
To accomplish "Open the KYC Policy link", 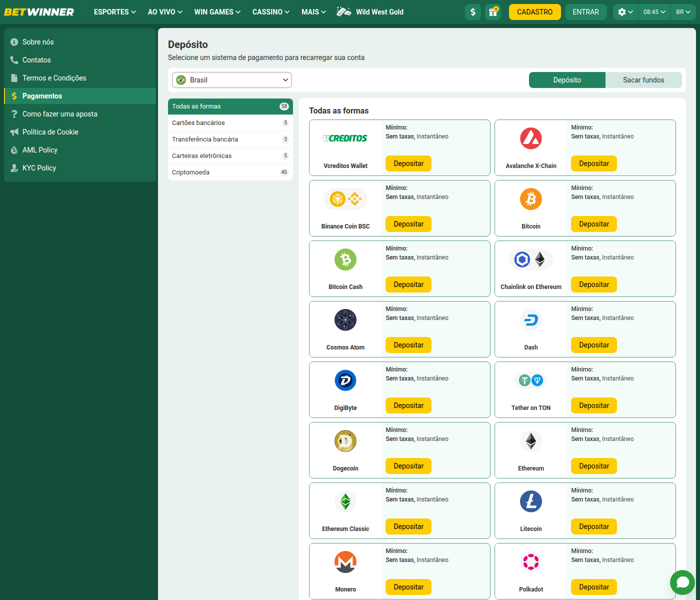I will tap(80, 168).
